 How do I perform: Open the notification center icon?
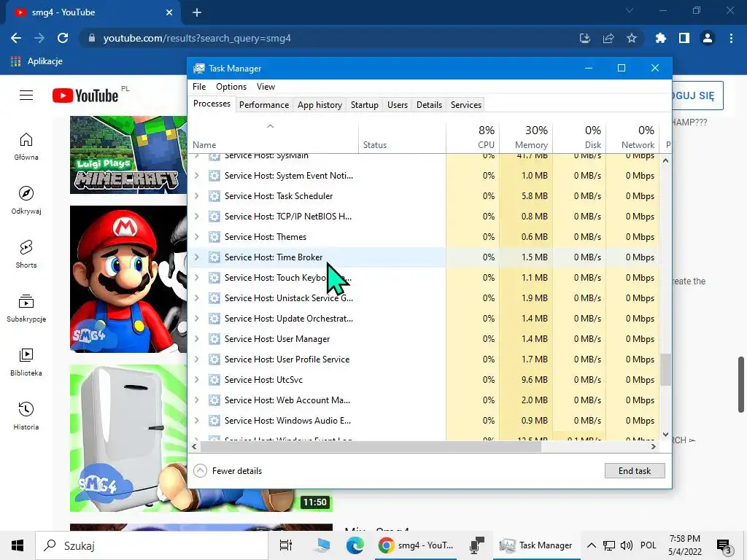(x=724, y=545)
